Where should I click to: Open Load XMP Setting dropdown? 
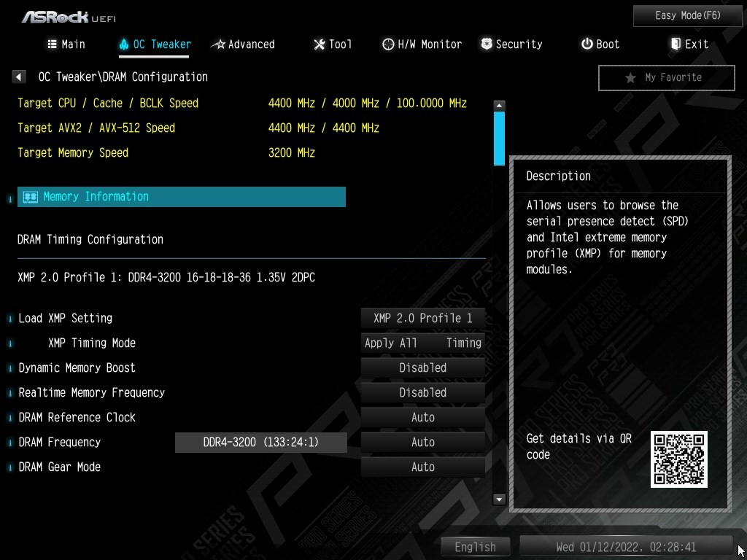(422, 318)
